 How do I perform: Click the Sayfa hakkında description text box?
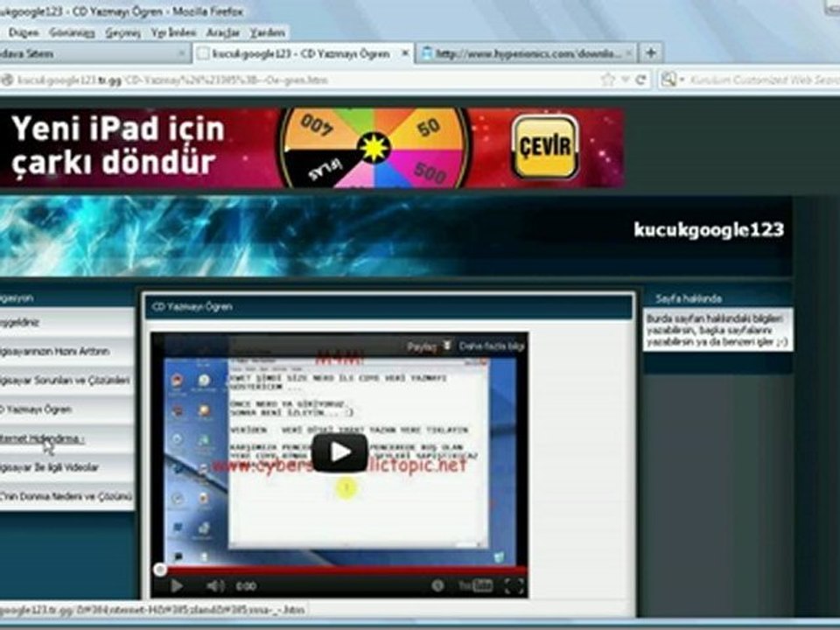[x=717, y=330]
